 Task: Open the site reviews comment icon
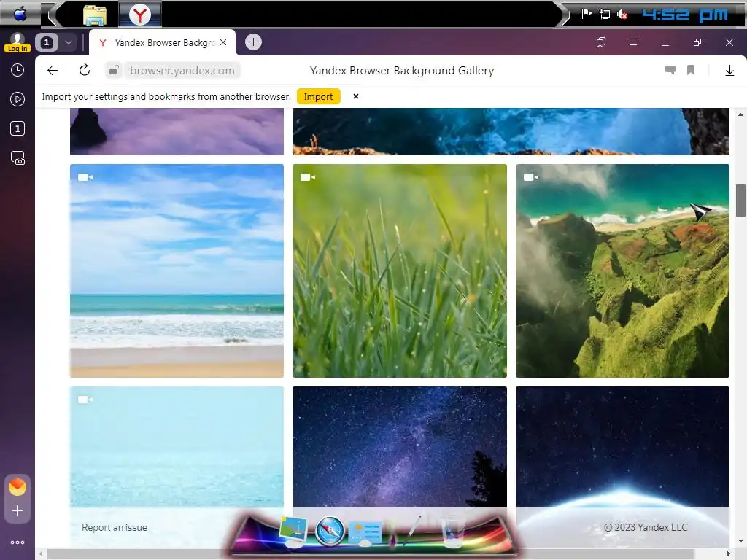[x=670, y=71]
